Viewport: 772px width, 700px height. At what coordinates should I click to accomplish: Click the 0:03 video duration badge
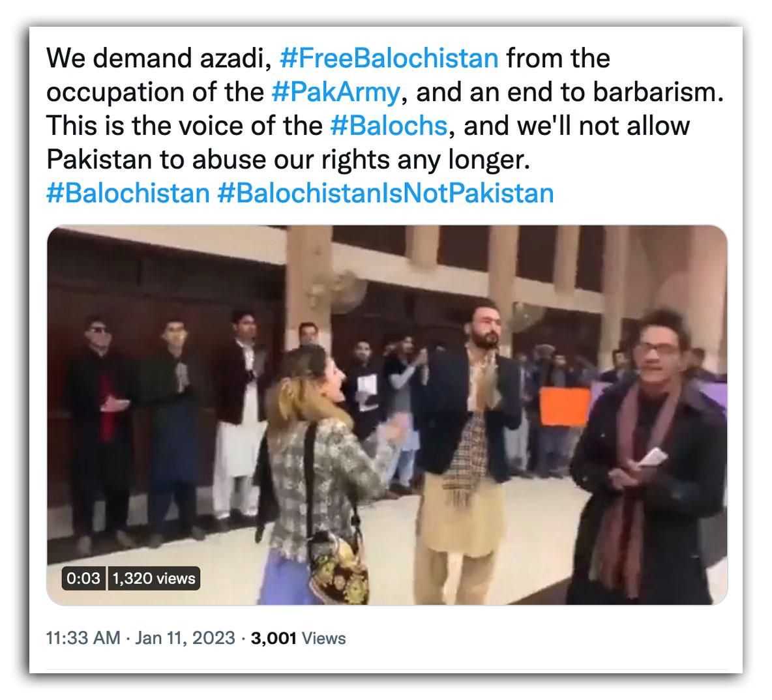tap(83, 578)
